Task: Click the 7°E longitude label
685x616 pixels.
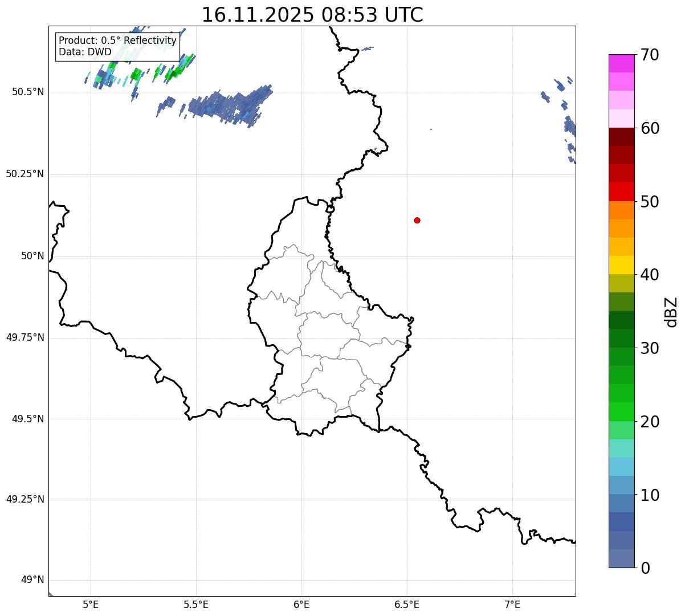Action: (x=513, y=605)
